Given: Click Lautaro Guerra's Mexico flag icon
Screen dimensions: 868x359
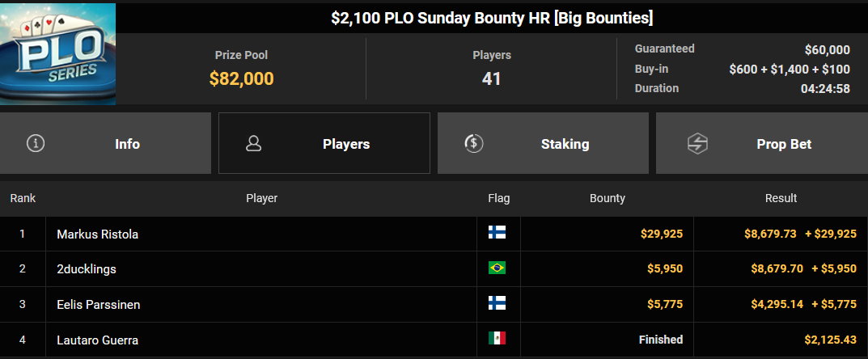Looking at the screenshot, I should (x=497, y=338).
